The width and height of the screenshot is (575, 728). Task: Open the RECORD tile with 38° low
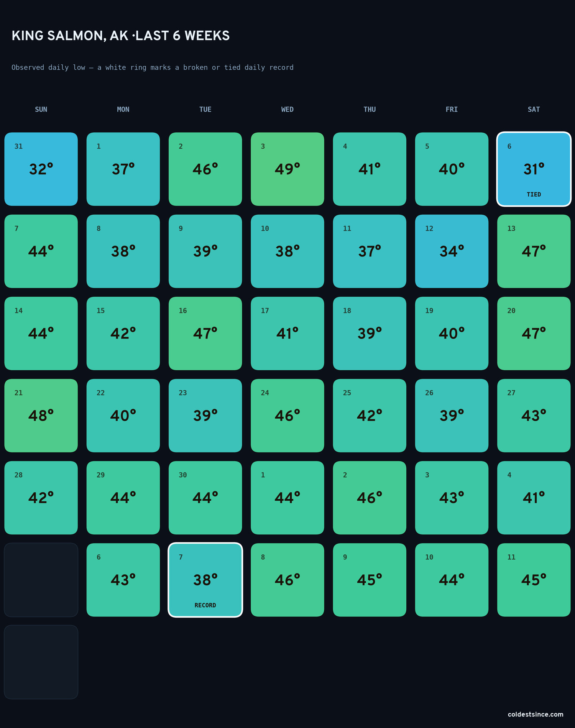(205, 580)
